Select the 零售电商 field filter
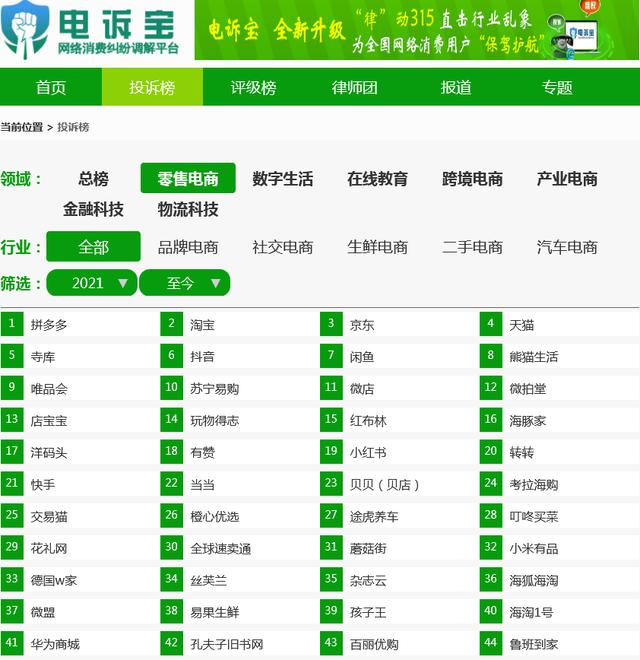The image size is (640, 660). 188,178
